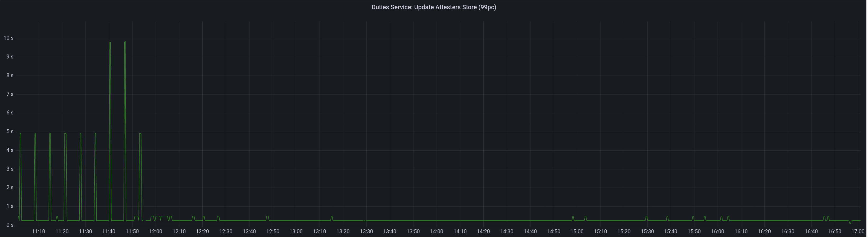Click the 14:50 time axis label
Image resolution: width=868 pixels, height=237 pixels.
(x=554, y=232)
